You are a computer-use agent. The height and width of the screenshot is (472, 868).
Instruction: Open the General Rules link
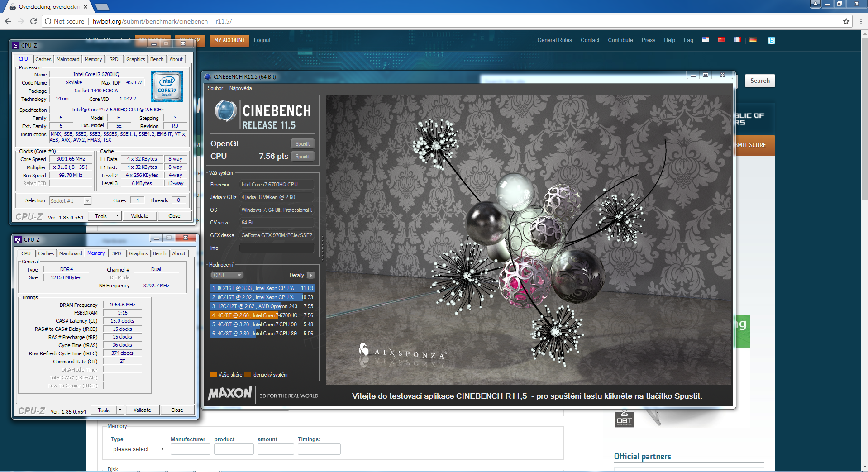tap(554, 40)
